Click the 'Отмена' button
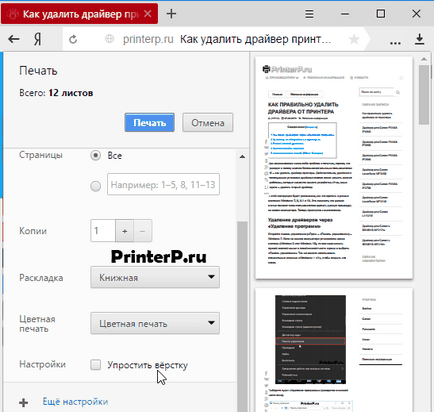The height and width of the screenshot is (412, 434). (208, 123)
